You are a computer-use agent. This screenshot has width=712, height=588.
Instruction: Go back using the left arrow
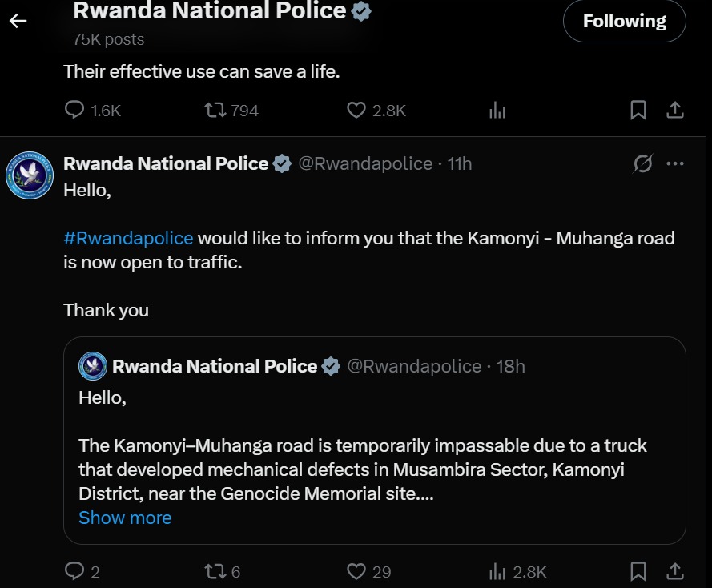tap(18, 21)
